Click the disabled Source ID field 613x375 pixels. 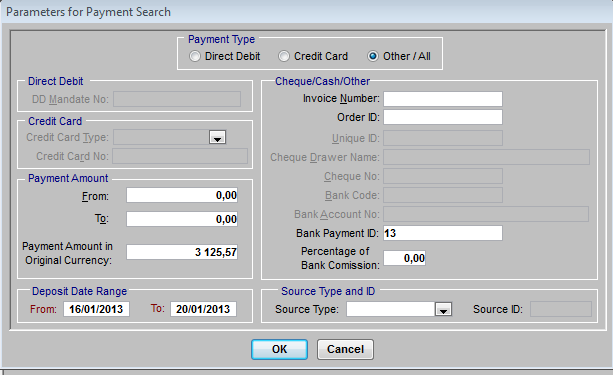coord(561,309)
